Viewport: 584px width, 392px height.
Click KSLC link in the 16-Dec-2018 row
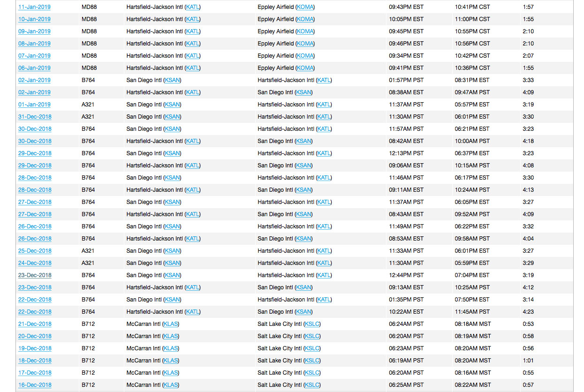pyautogui.click(x=312, y=385)
